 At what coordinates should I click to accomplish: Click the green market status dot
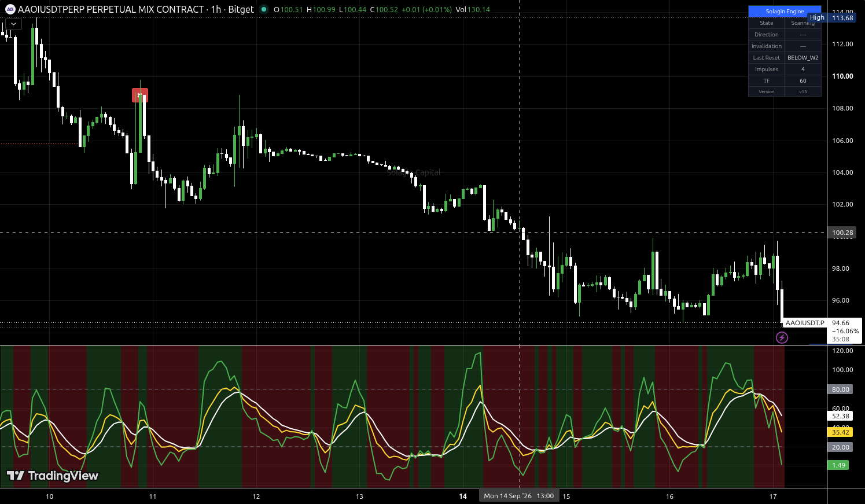coord(264,9)
